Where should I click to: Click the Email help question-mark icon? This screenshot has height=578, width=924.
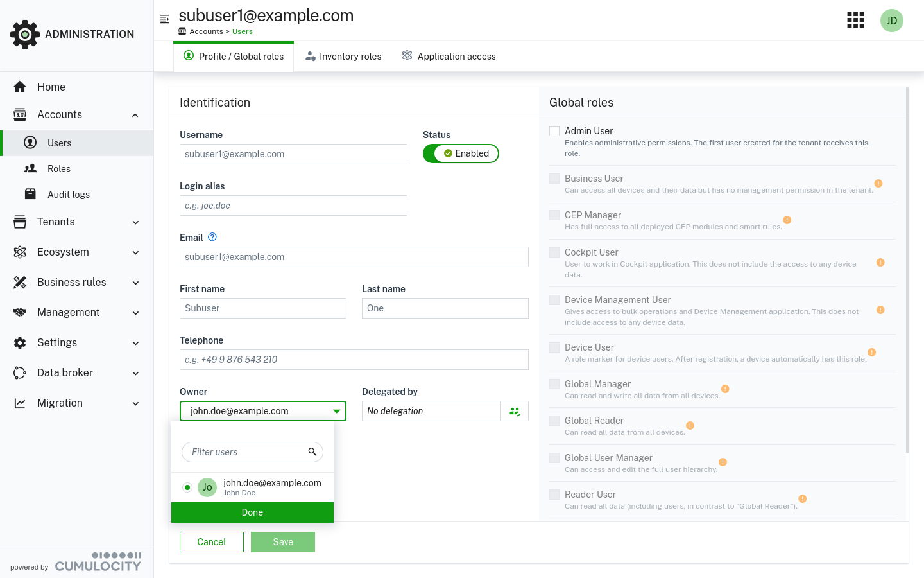[x=212, y=237]
